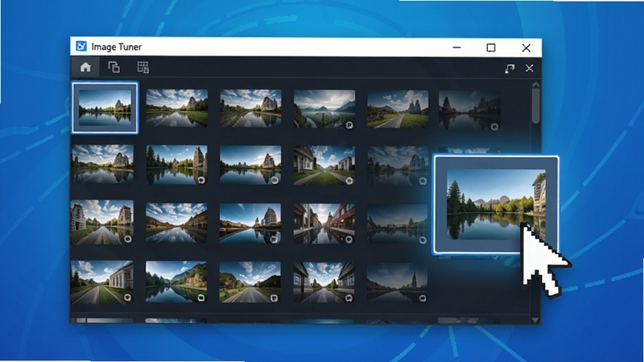Select the road with rock towers thumbnail
Viewport: 644px width, 362px height.
point(398,109)
